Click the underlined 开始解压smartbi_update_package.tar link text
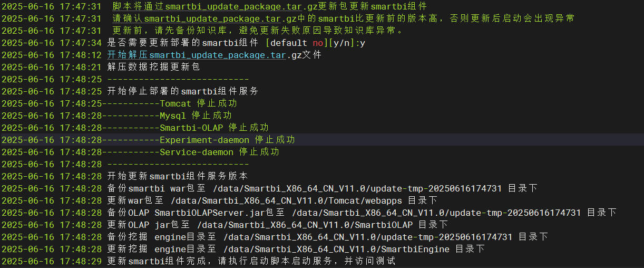 (197, 55)
